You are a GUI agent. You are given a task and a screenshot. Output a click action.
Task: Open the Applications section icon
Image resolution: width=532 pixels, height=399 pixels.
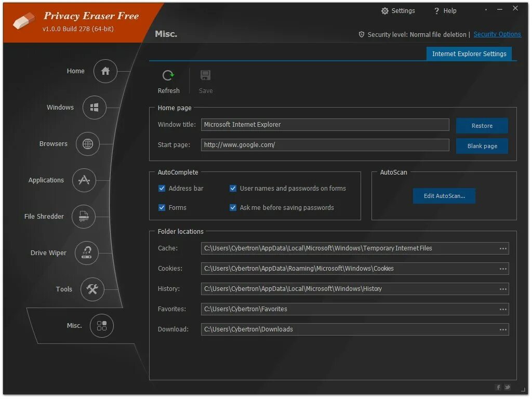(84, 180)
